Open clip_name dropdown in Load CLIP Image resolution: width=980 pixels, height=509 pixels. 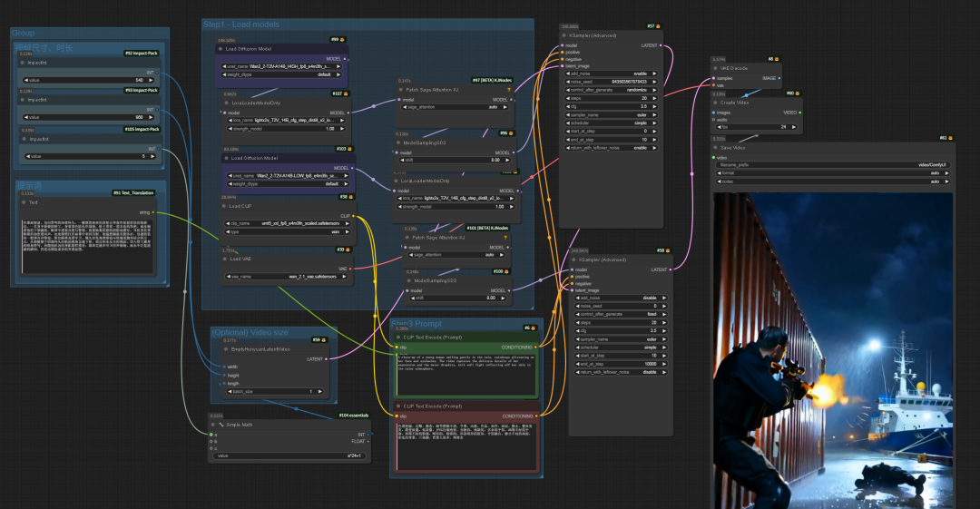288,223
